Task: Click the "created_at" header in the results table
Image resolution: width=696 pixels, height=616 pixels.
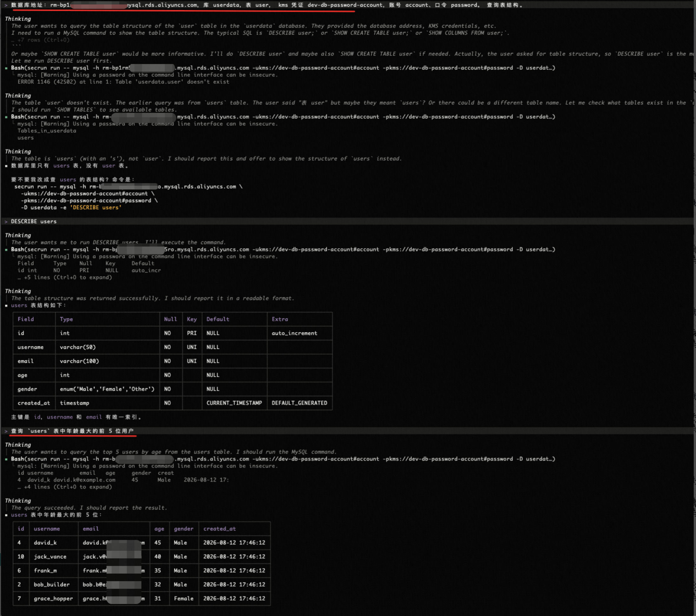Action: point(219,528)
